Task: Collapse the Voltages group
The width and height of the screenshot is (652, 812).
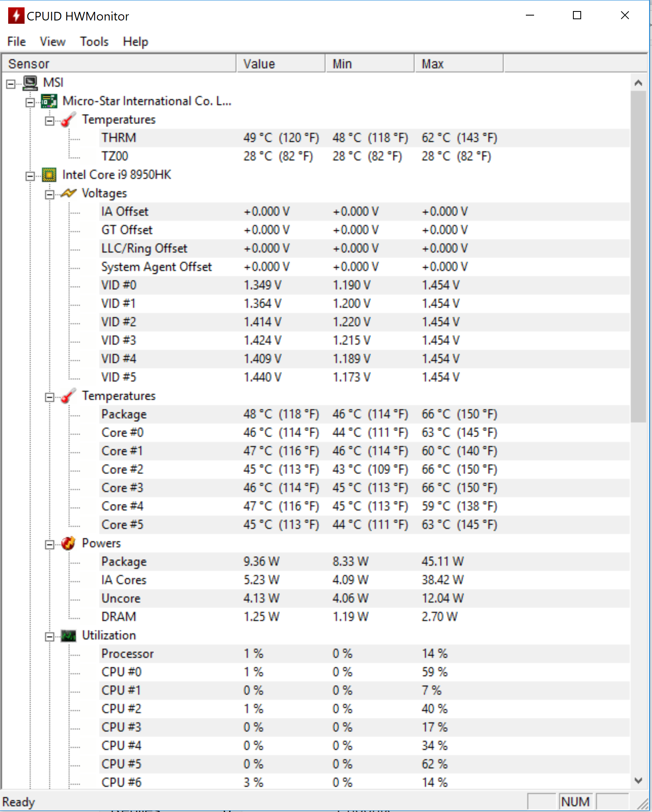Action: pyautogui.click(x=50, y=194)
